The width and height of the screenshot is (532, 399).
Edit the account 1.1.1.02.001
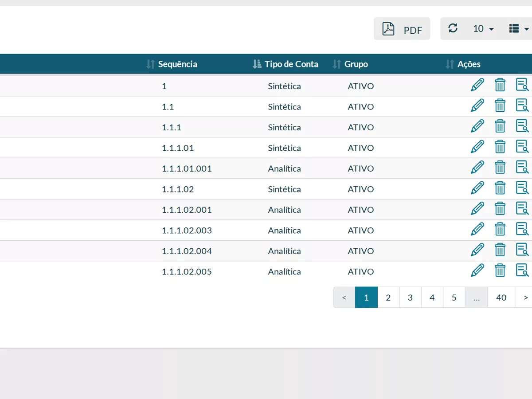coord(477,208)
